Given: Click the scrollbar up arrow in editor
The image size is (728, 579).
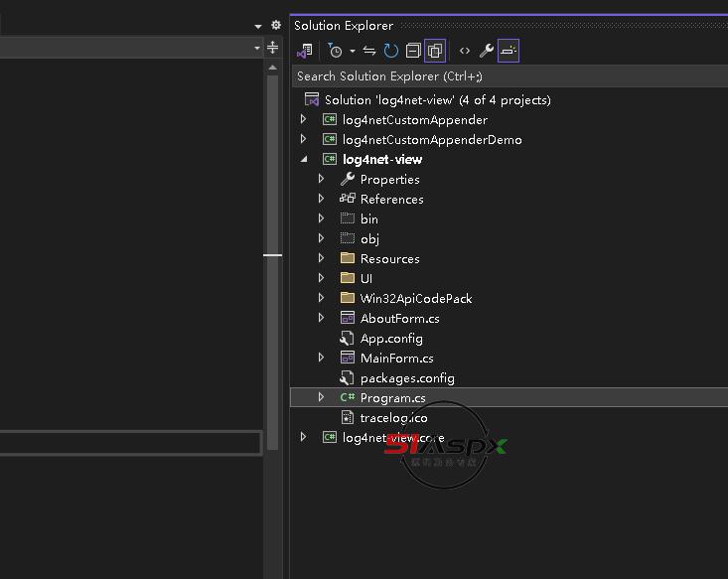Looking at the screenshot, I should tap(272, 68).
